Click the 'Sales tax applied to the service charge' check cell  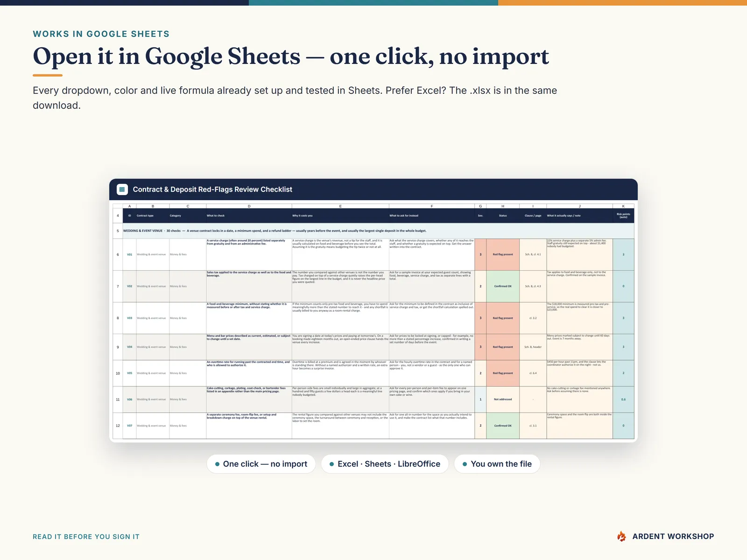point(249,287)
